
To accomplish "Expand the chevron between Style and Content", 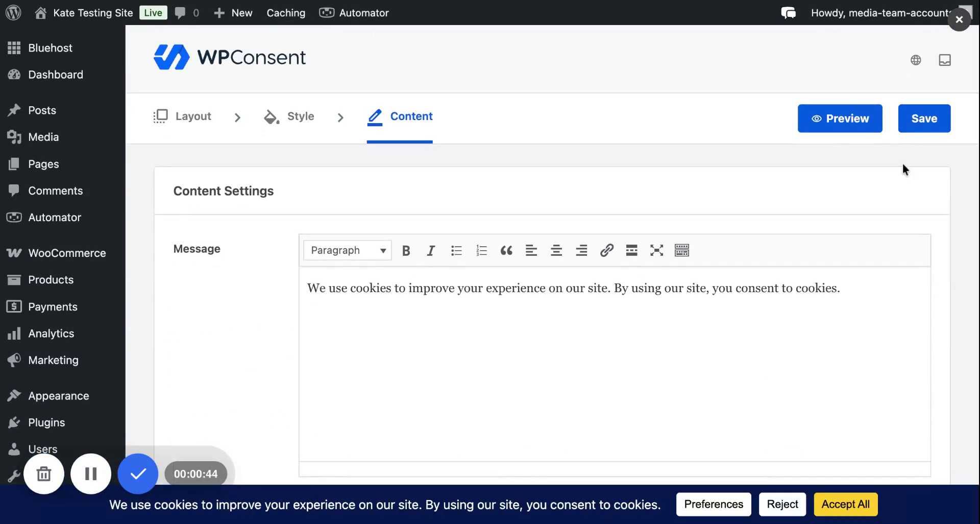I will pyautogui.click(x=340, y=117).
